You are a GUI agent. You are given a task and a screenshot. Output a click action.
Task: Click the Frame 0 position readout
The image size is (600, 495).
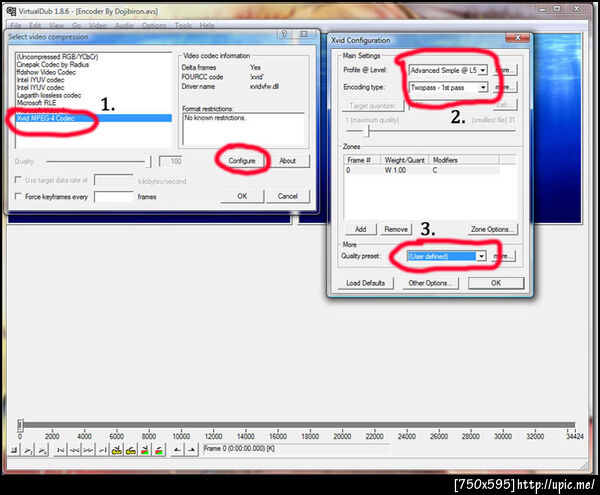[296, 448]
